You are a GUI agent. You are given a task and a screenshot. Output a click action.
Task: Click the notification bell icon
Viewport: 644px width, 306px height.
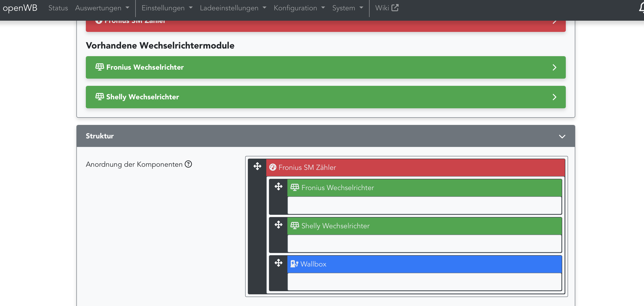642,7
